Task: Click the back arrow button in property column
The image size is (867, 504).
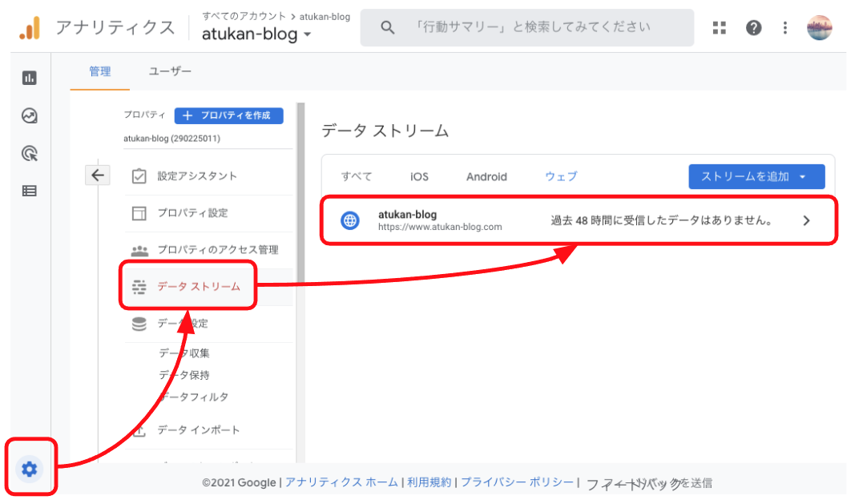Action: (98, 175)
